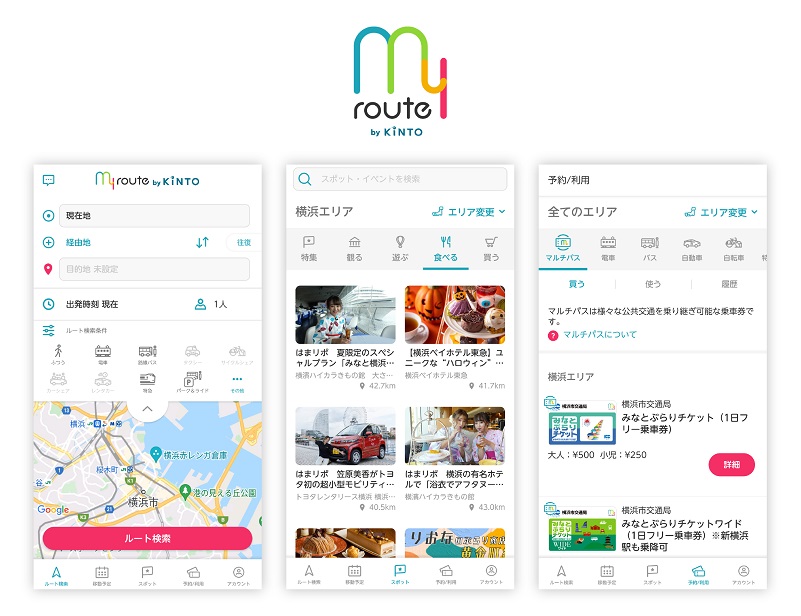Viewport: 801px width, 616px height.
Task: Click the 経由地 waypoint link
Action: click(78, 243)
